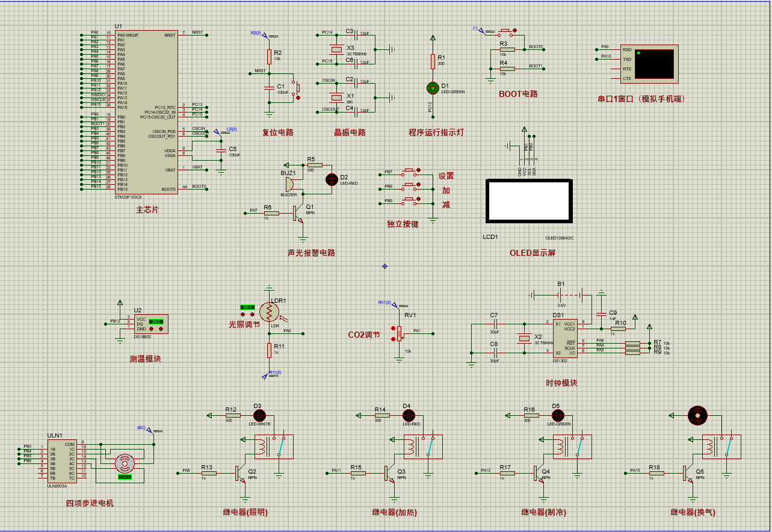Select transistor Q3 of heating relay
Screen dimensions: 772x532
tap(390, 473)
